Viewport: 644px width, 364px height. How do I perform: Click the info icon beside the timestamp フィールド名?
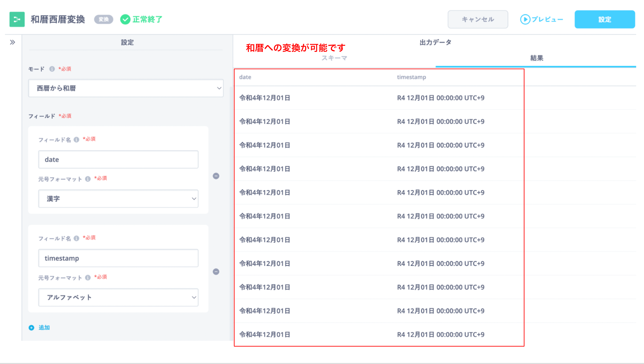point(76,238)
